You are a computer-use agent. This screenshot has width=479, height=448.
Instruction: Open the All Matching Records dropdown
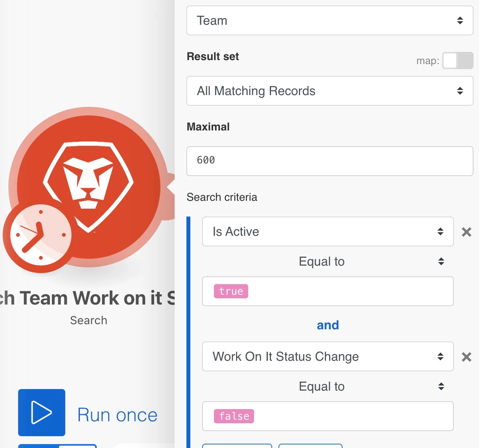330,91
